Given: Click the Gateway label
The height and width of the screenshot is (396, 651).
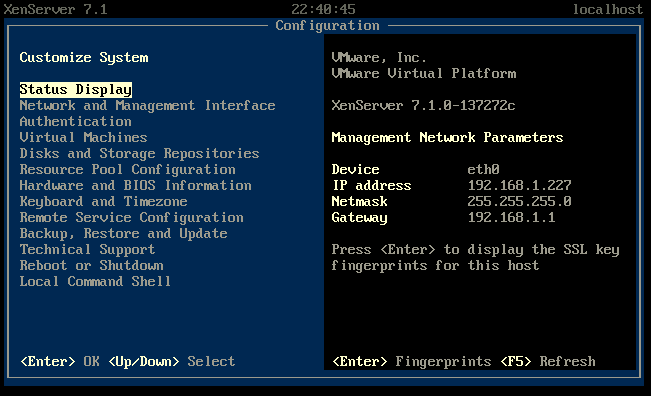Looking at the screenshot, I should point(360,218).
